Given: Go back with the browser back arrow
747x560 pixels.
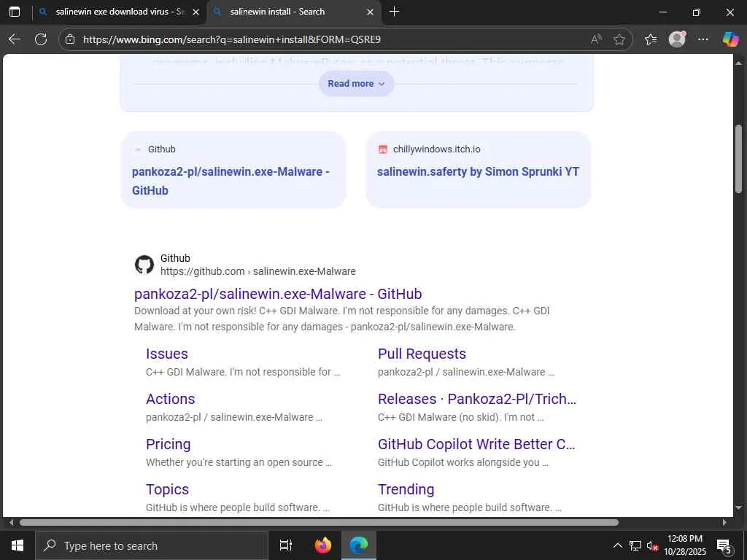Looking at the screenshot, I should pos(15,39).
